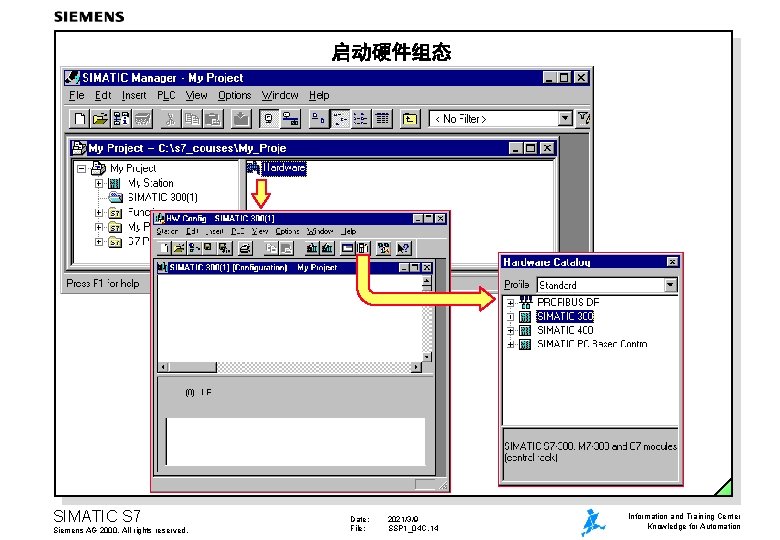The width and height of the screenshot is (780, 540).
Task: Click the station window view icon in HW Config
Action: tap(347, 248)
